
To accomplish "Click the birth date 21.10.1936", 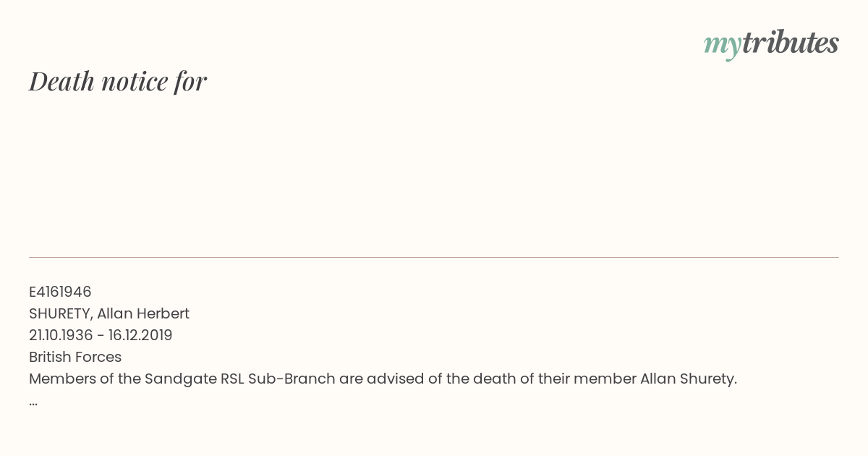I will point(61,335).
